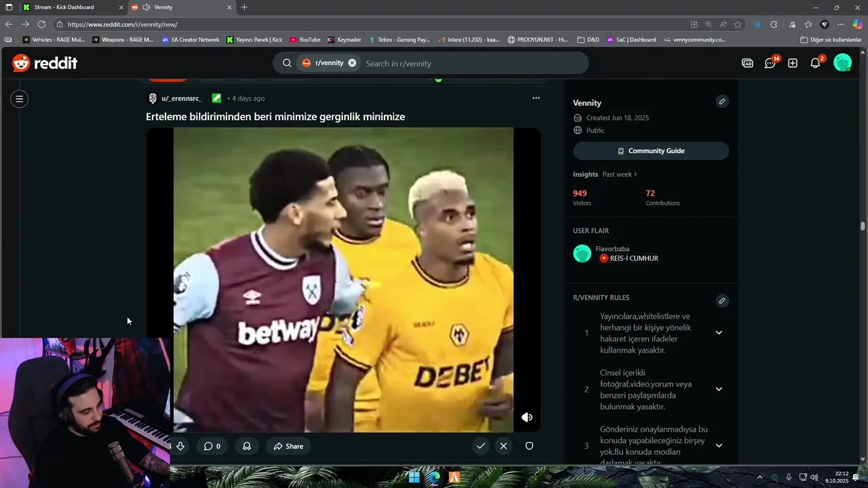Open the post's comments (0)
The height and width of the screenshot is (488, 868).
[212, 446]
